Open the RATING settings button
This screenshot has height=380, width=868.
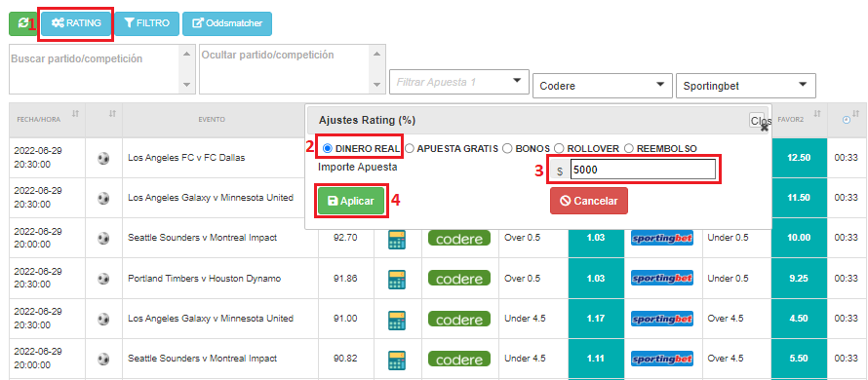click(76, 23)
